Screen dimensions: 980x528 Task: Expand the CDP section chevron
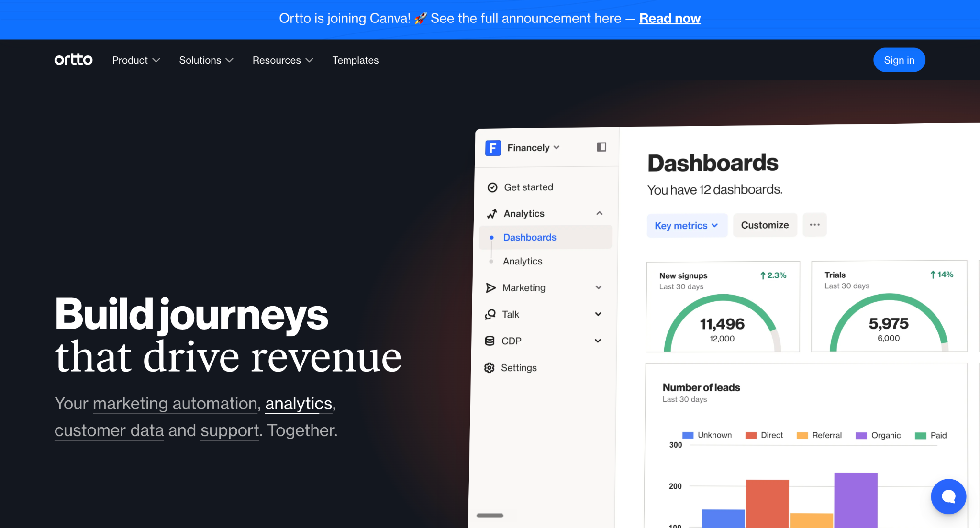pos(598,341)
